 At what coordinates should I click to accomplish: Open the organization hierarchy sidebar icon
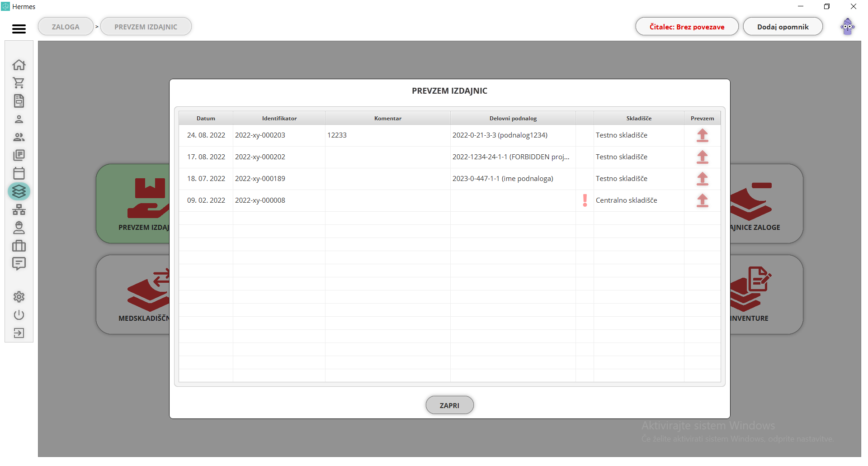tap(19, 209)
